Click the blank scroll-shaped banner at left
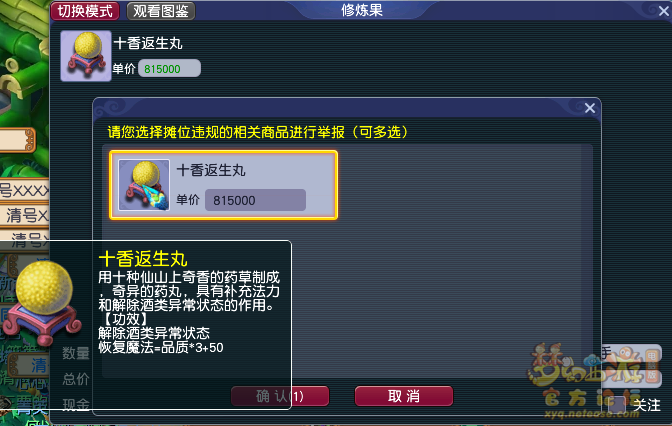The height and width of the screenshot is (426, 672). point(17,140)
